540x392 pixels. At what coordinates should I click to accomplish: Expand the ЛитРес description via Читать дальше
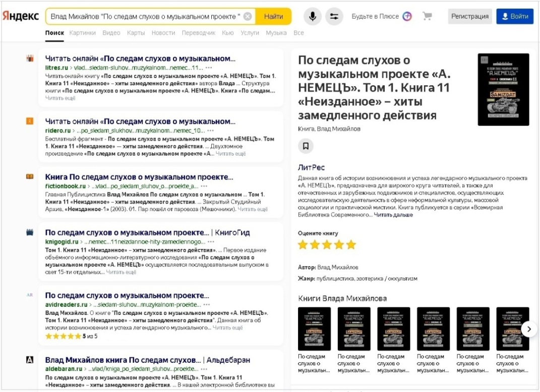(x=393, y=215)
